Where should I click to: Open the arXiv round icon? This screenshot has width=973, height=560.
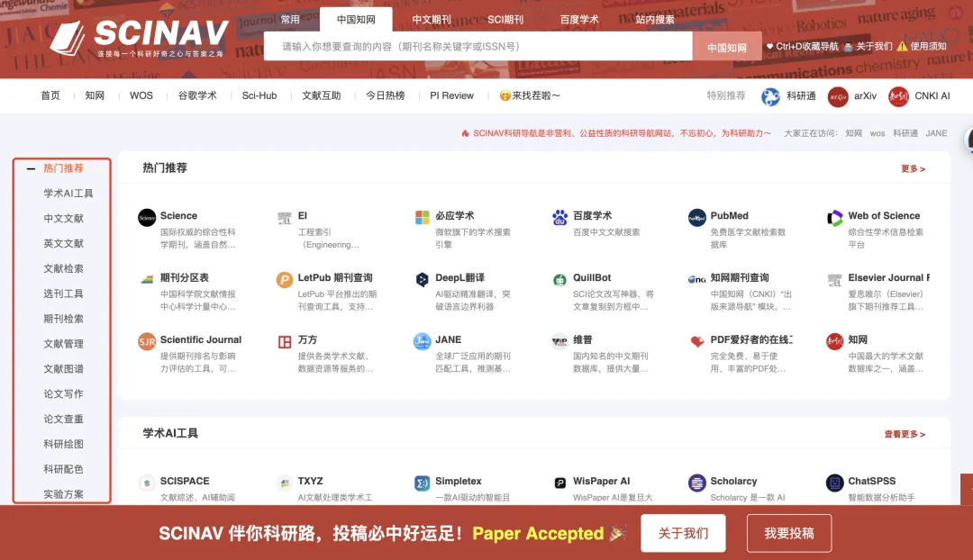coord(838,96)
